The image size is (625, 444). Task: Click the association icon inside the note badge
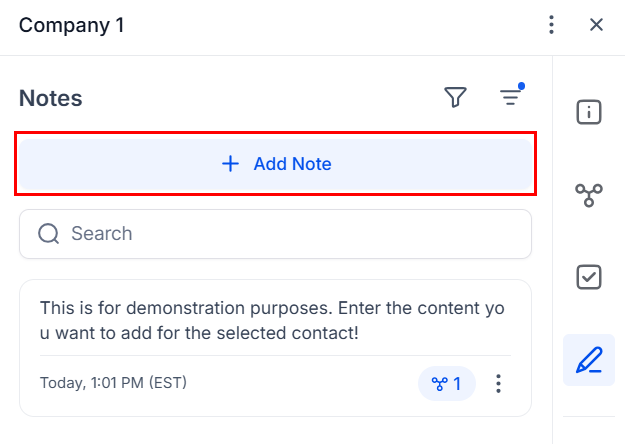point(438,383)
